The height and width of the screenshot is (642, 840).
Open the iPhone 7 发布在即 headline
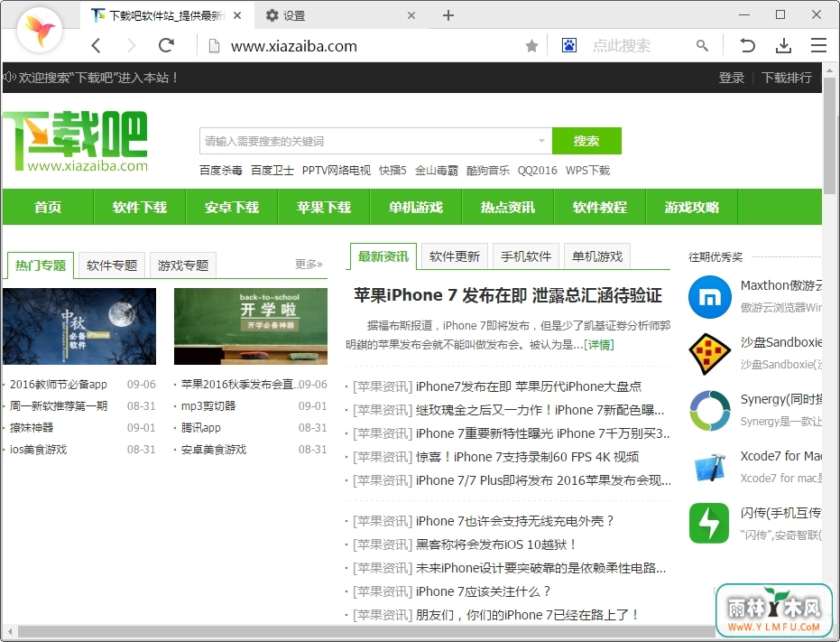[x=508, y=295]
